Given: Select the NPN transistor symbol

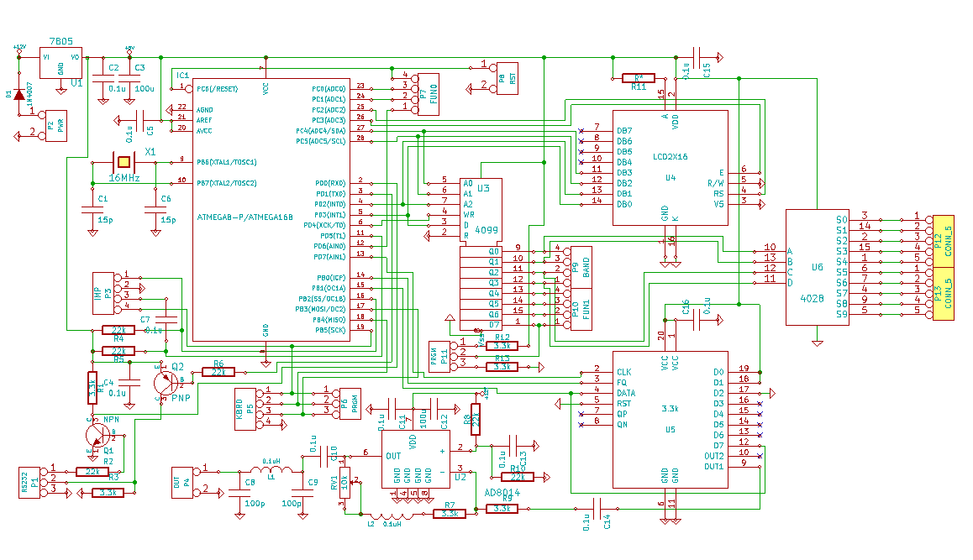Looking at the screenshot, I should tap(97, 435).
